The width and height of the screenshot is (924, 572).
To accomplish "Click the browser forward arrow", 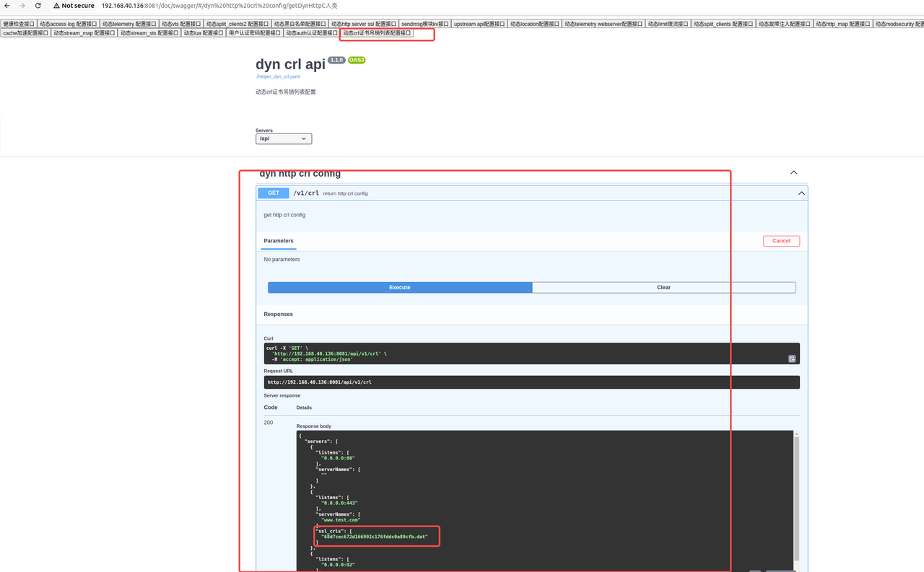I will point(22,6).
